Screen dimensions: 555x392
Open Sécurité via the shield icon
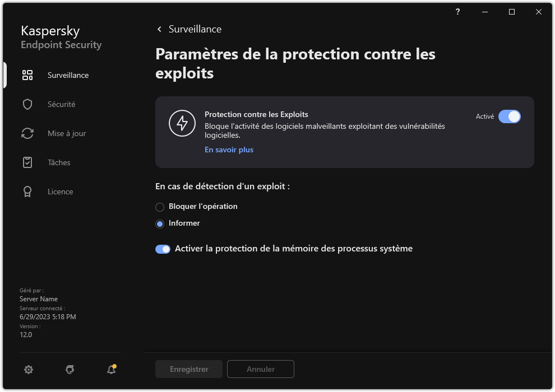coord(27,104)
